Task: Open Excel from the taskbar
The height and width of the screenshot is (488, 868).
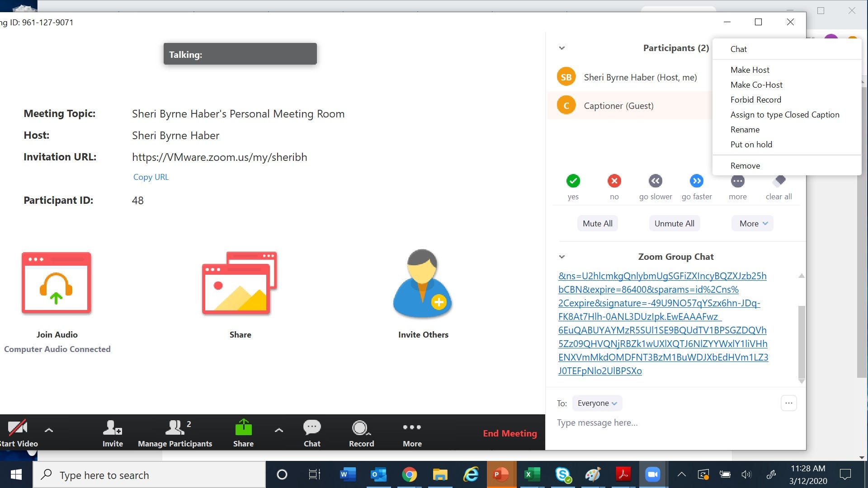Action: tap(532, 474)
